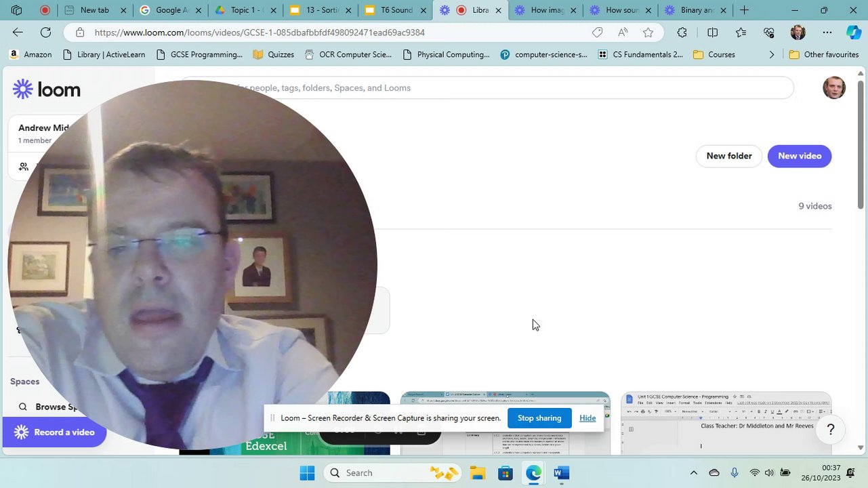
Task: Open Quizzes bookmark folder
Action: point(273,54)
